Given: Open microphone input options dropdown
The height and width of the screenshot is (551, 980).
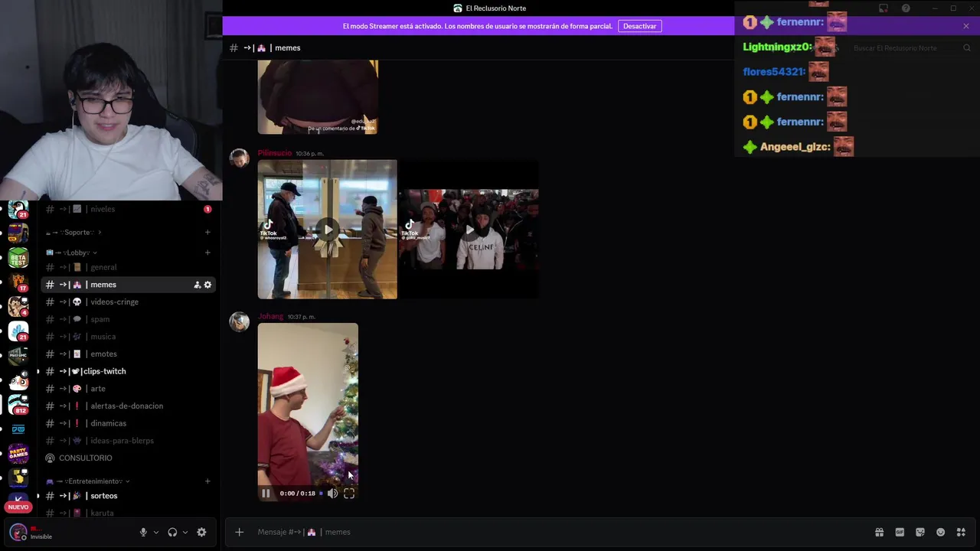Looking at the screenshot, I should tap(156, 532).
